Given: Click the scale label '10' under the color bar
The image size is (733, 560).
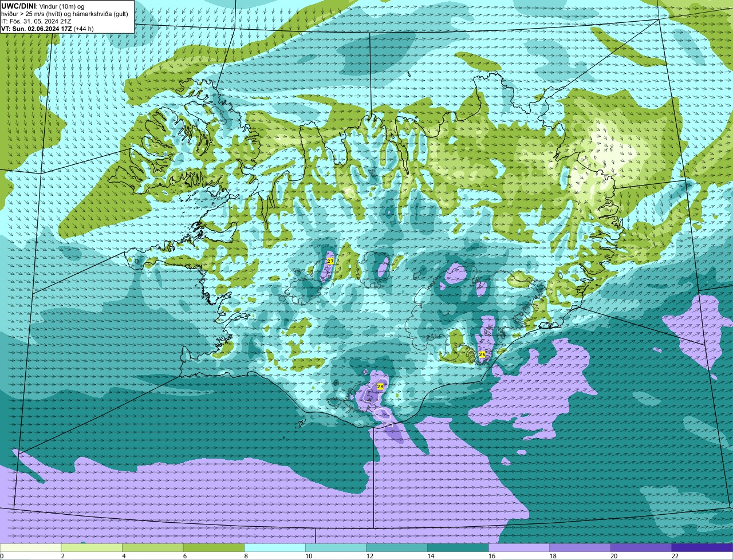Looking at the screenshot, I should tap(309, 556).
